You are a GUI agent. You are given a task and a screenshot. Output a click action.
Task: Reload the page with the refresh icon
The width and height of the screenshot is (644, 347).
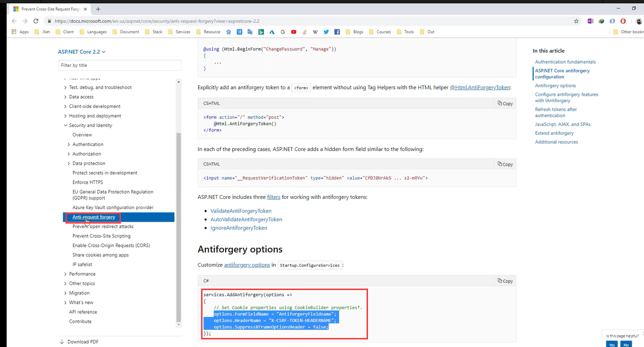(36, 21)
